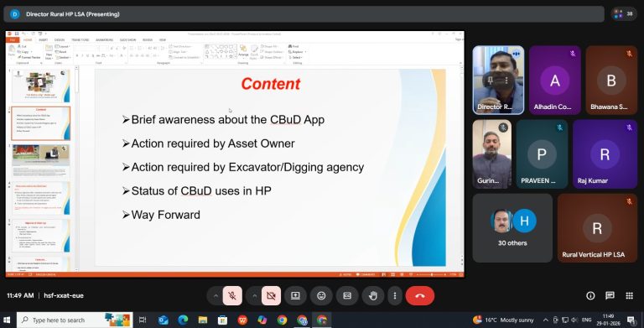Select slide 5 thumbnail in PowerPoint panel

(x=41, y=236)
